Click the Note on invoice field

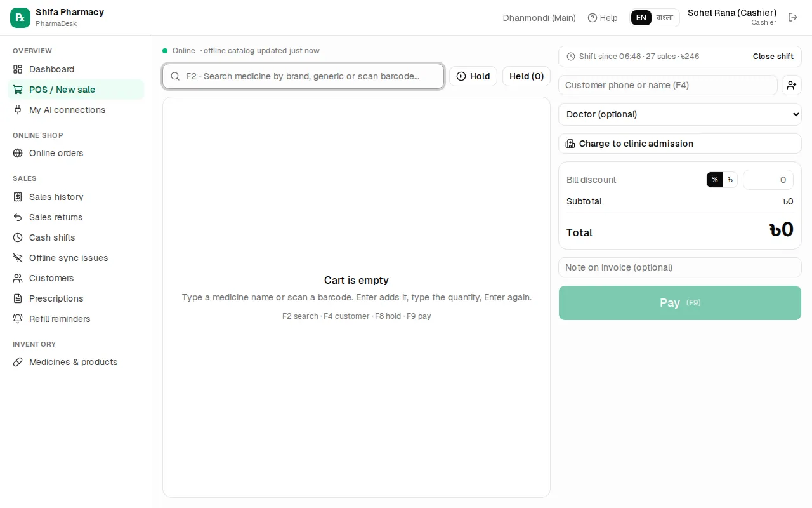pos(680,267)
